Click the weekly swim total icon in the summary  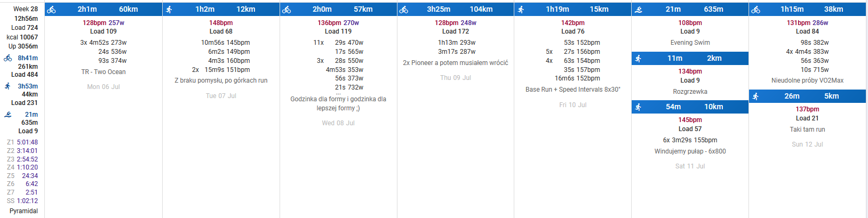tap(8, 115)
